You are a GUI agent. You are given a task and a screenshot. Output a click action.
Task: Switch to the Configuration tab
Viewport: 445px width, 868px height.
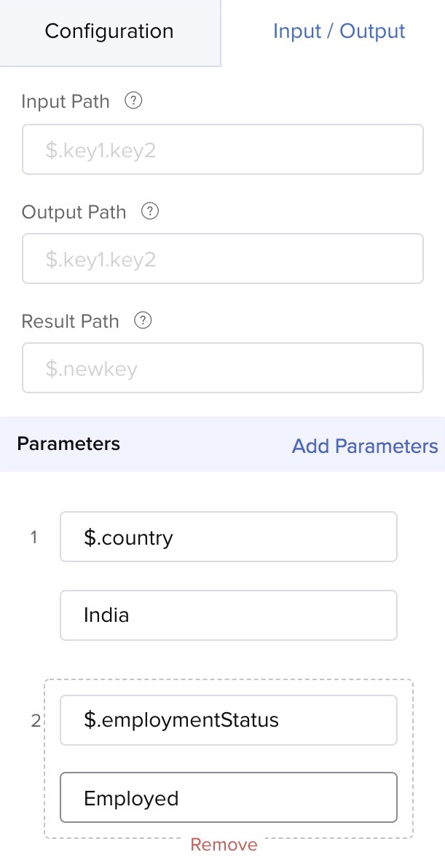[109, 32]
